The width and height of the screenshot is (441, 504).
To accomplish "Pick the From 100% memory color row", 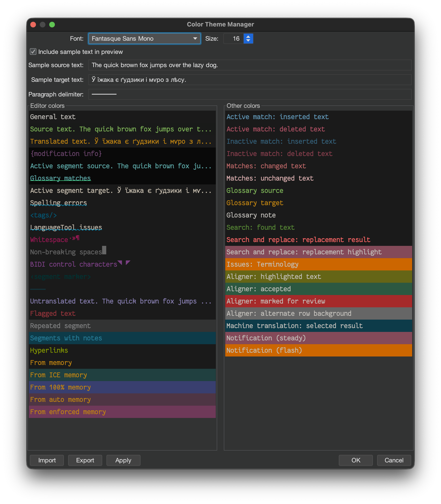I will coord(122,387).
